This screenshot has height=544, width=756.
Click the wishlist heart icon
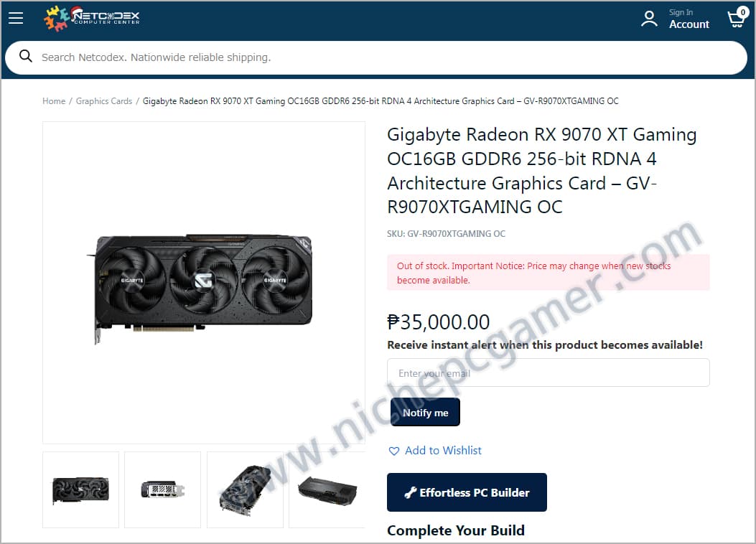click(394, 451)
